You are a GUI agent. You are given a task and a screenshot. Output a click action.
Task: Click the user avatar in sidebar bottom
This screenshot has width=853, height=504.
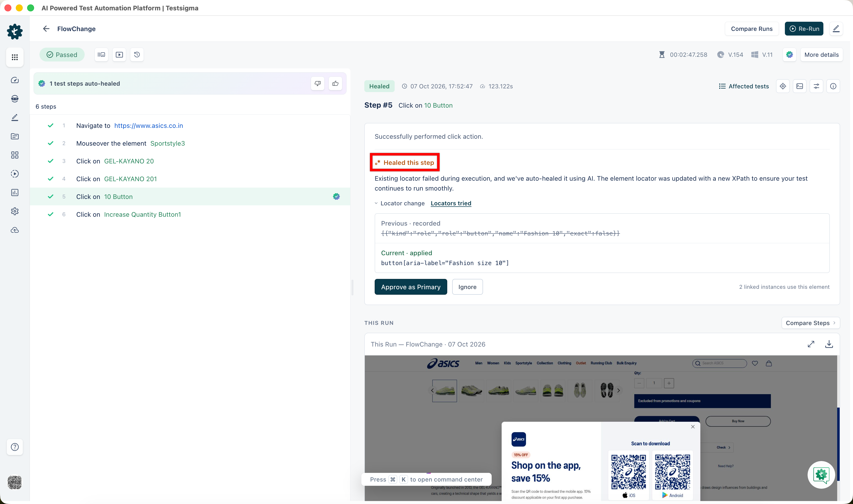(x=15, y=482)
